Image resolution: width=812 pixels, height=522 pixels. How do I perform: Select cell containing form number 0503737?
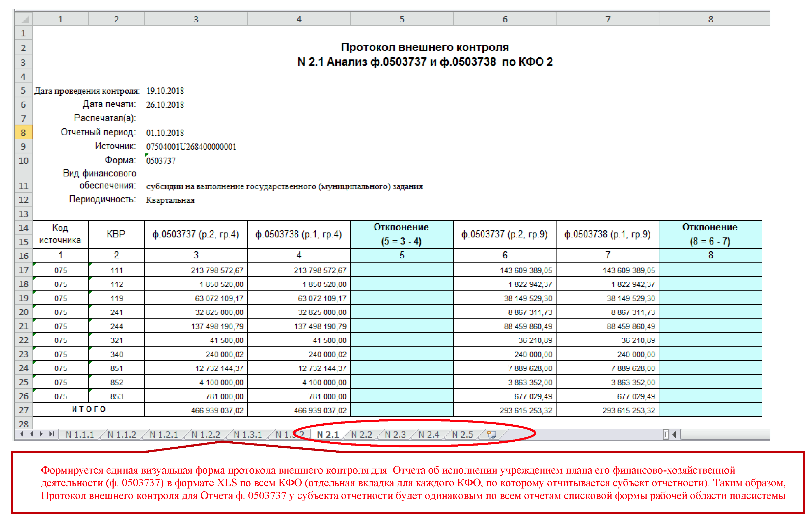(161, 161)
